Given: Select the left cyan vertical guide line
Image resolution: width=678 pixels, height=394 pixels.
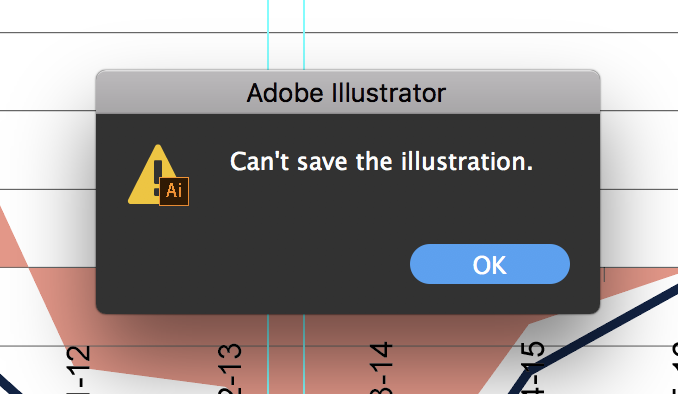Looking at the screenshot, I should 268,35.
